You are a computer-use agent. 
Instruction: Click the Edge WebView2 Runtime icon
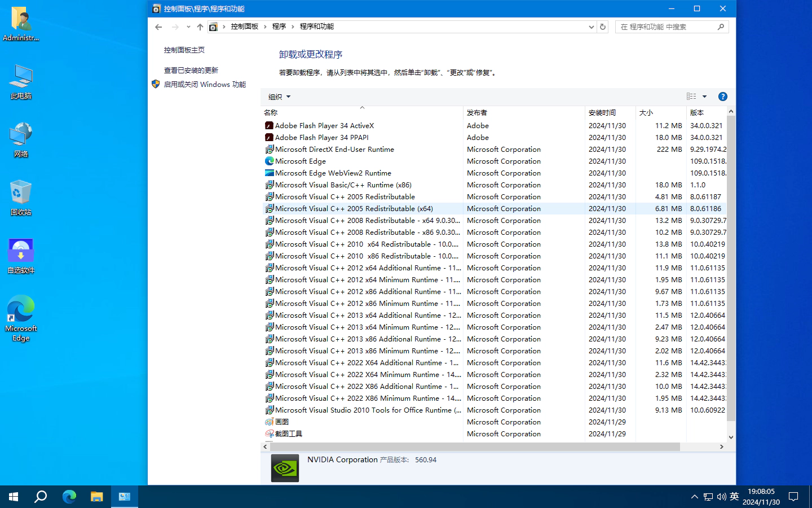click(x=270, y=173)
